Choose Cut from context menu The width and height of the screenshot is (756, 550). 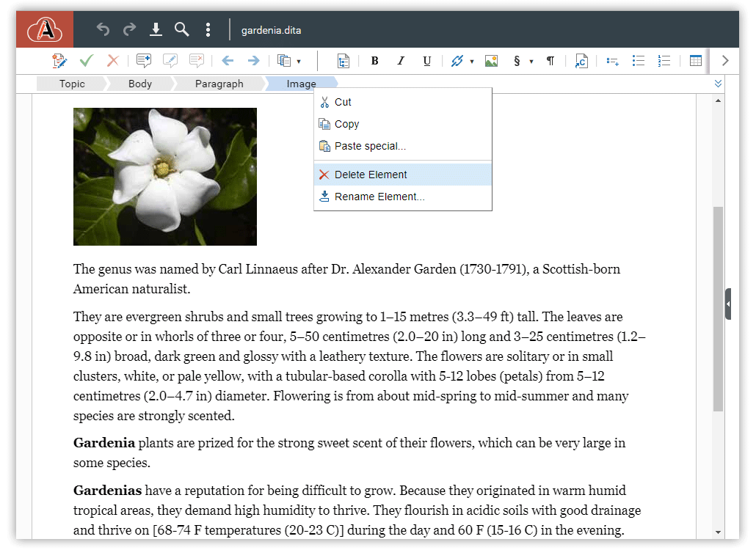pos(403,102)
